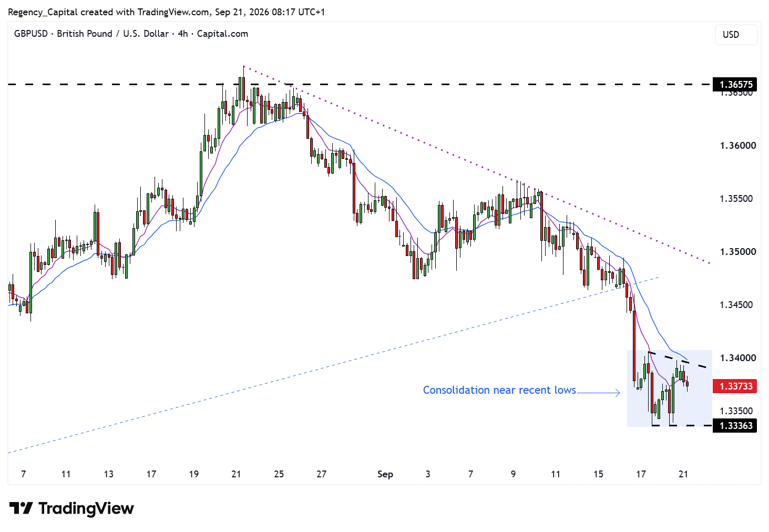Click the date label 13 on time axis
The height and width of the screenshot is (532, 769).
tap(108, 474)
